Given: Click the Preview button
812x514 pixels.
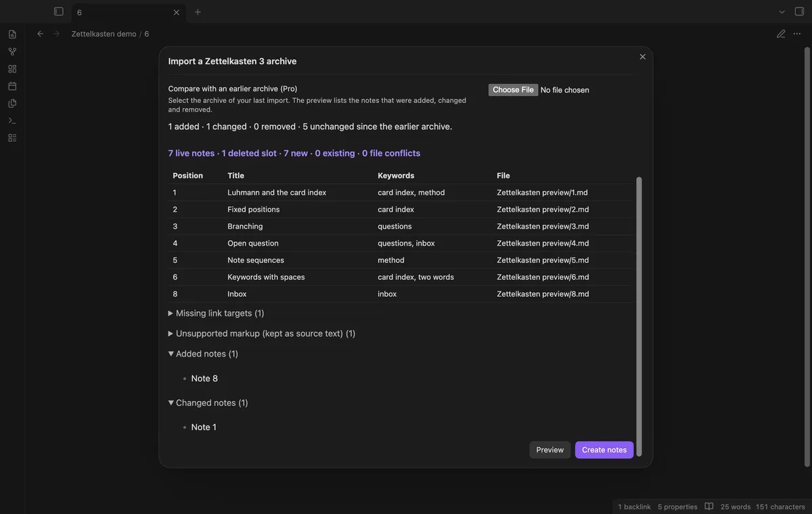Looking at the screenshot, I should tap(550, 450).
